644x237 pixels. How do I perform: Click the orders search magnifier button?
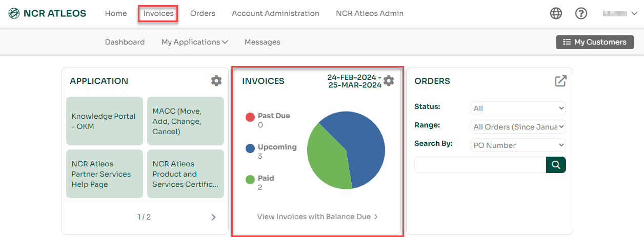(556, 165)
